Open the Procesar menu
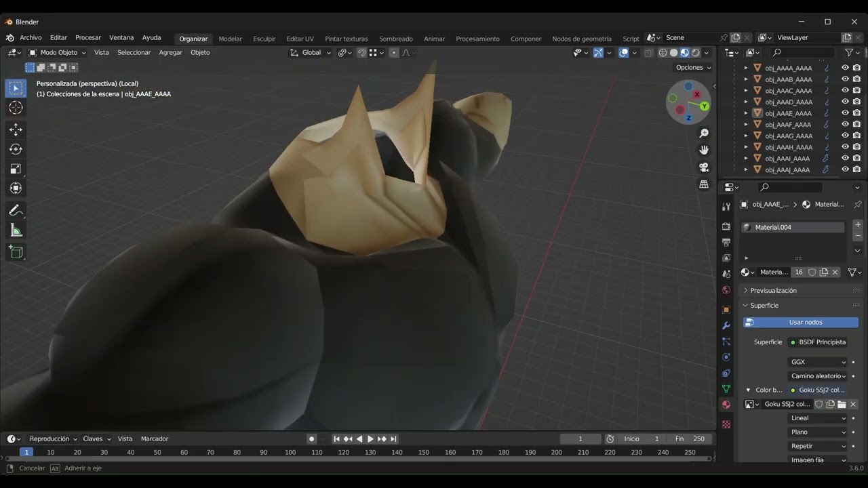The image size is (868, 488). (x=88, y=38)
